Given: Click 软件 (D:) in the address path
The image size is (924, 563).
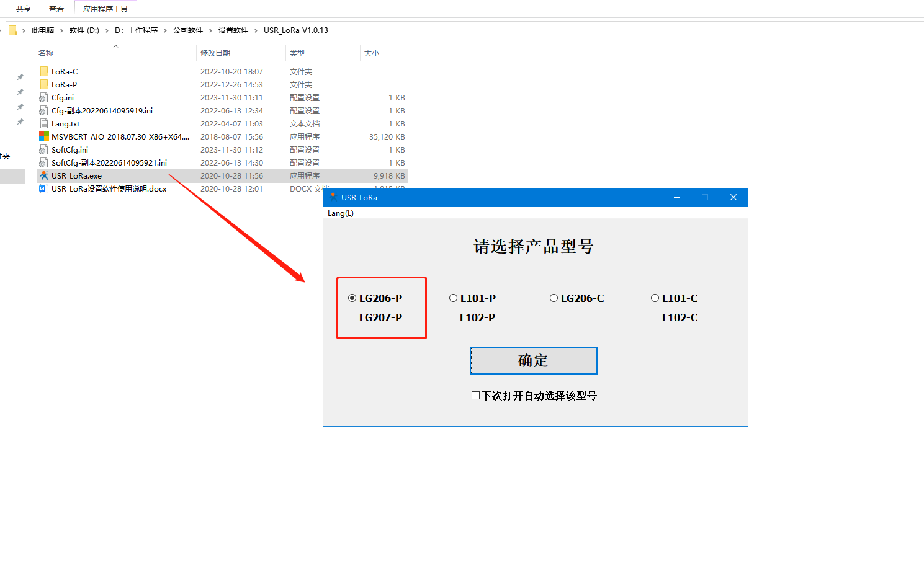Looking at the screenshot, I should [84, 30].
